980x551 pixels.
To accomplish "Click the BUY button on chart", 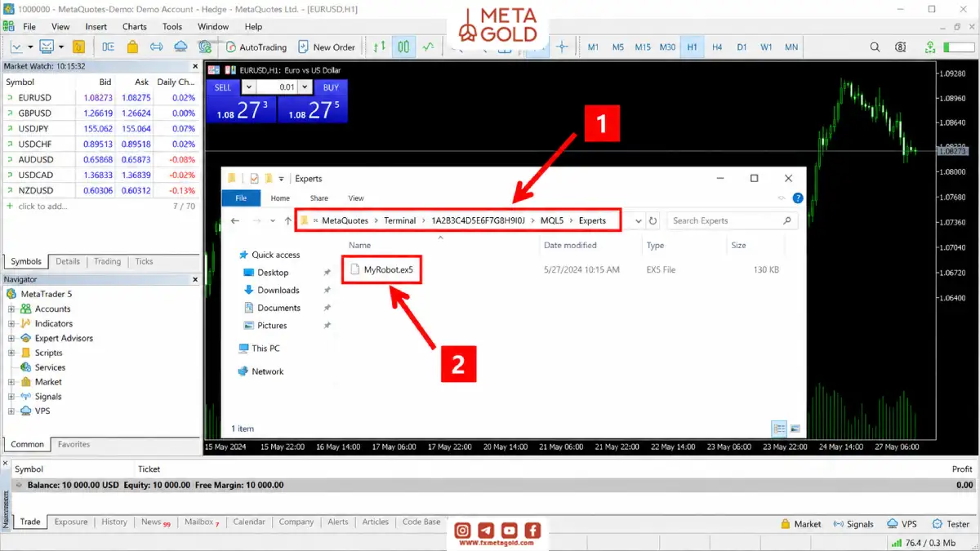I will 331,87.
